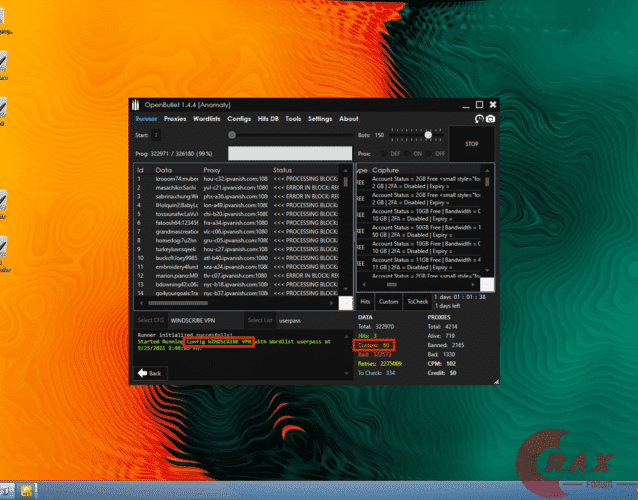Screen dimensions: 638x500
Task: Click the Alive: 719 proxies value
Action: (441, 336)
